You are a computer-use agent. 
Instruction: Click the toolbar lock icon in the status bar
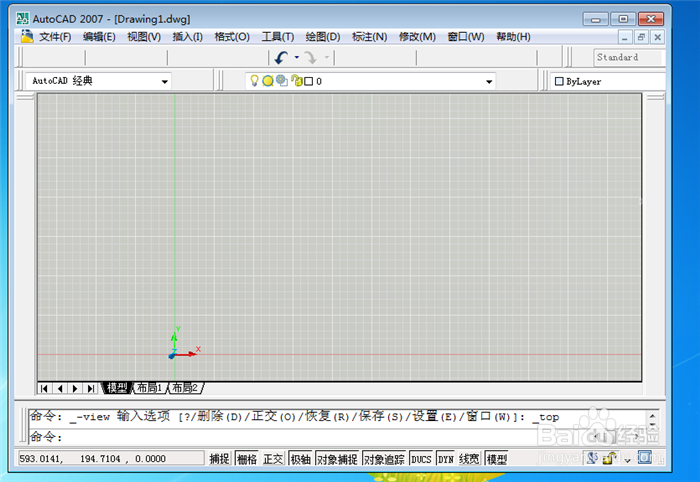tap(610, 458)
